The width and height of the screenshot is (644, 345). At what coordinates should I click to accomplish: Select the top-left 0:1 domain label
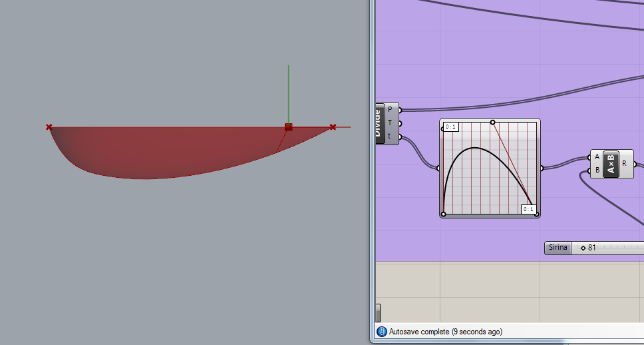(450, 127)
